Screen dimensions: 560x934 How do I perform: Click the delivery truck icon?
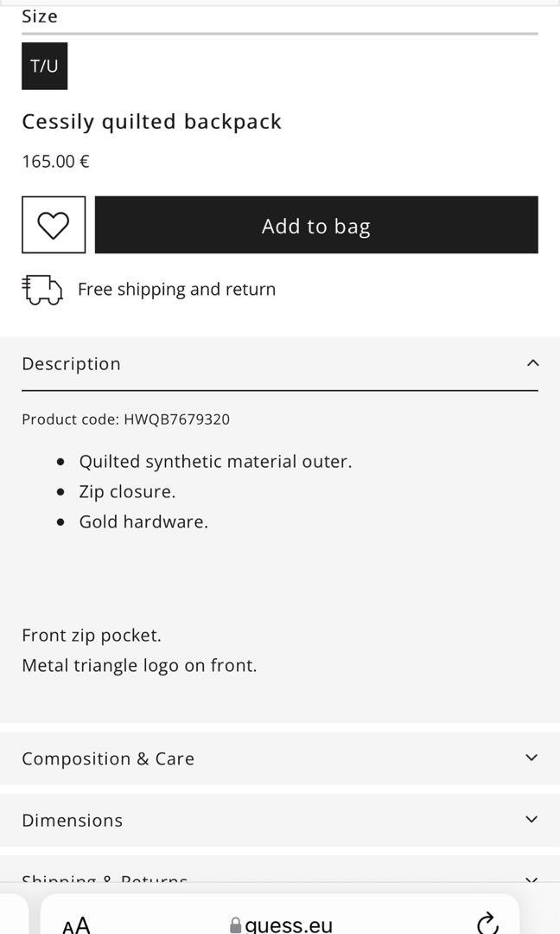pyautogui.click(x=42, y=290)
